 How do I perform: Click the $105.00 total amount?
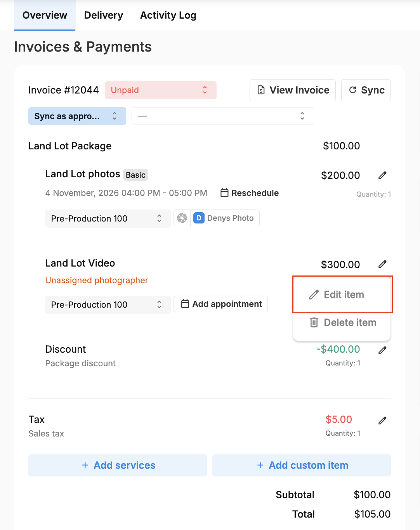click(x=372, y=514)
